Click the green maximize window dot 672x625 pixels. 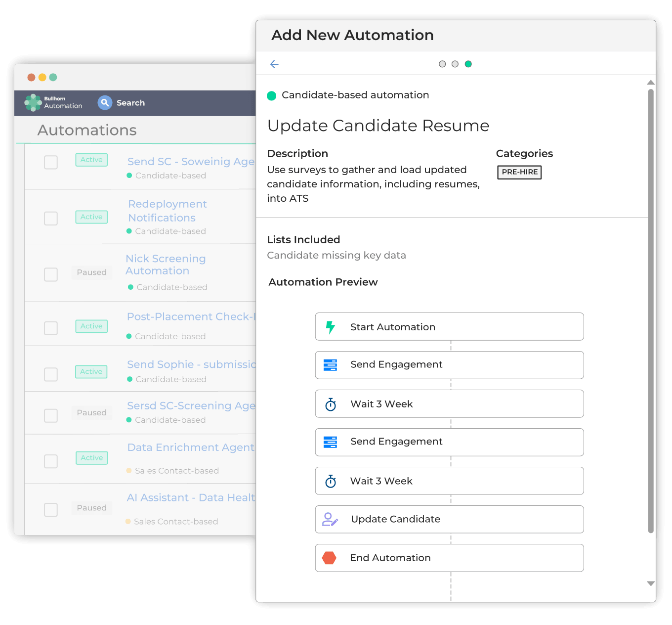[x=53, y=77]
